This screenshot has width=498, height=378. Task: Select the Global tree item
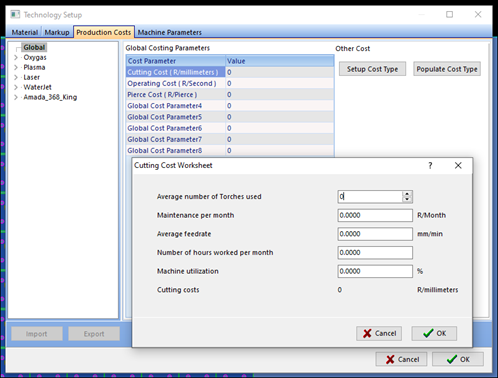[34, 47]
